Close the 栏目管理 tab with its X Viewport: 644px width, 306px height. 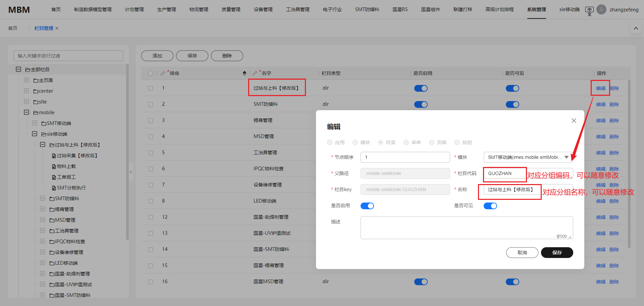click(x=57, y=28)
